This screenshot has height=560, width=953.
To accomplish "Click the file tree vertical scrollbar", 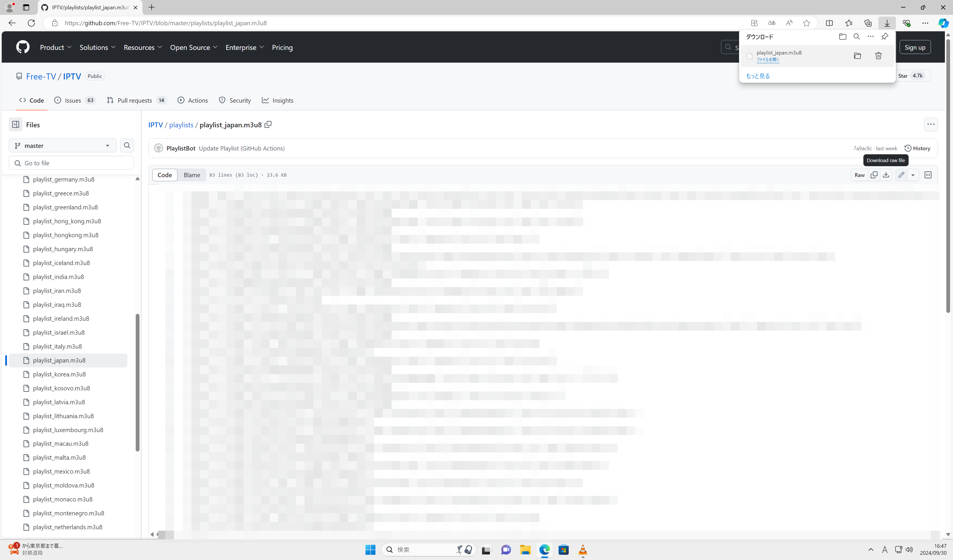I will pyautogui.click(x=137, y=382).
